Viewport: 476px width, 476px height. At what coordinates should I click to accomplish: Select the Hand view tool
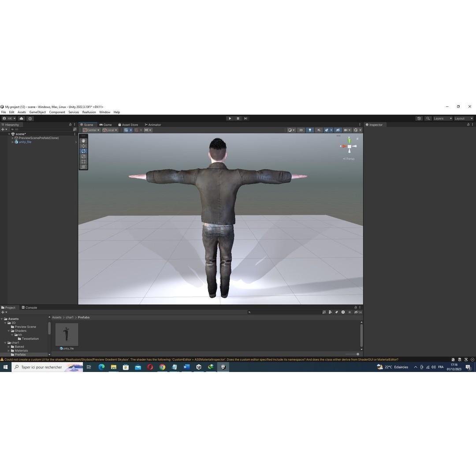pyautogui.click(x=83, y=141)
